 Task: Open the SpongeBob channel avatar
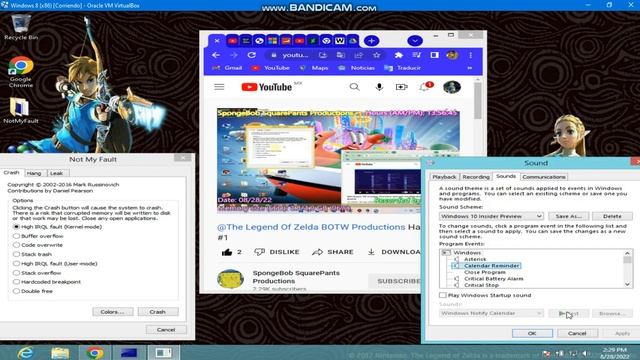(230, 279)
